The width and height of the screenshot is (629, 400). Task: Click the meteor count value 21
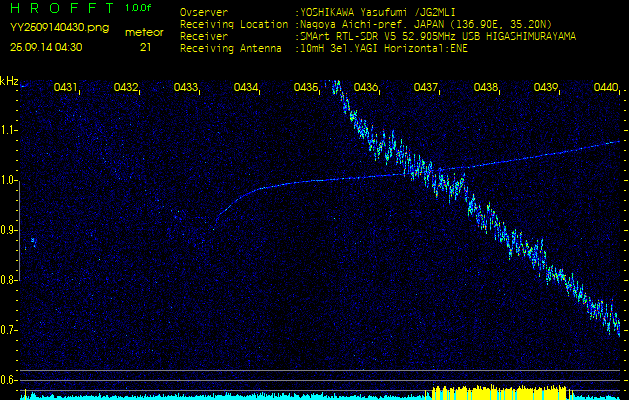(x=146, y=46)
